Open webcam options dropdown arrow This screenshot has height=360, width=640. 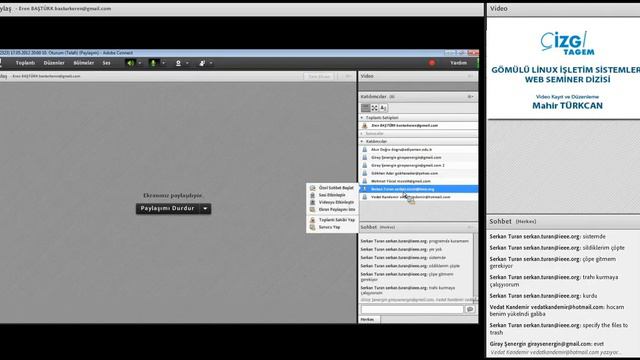(187, 63)
